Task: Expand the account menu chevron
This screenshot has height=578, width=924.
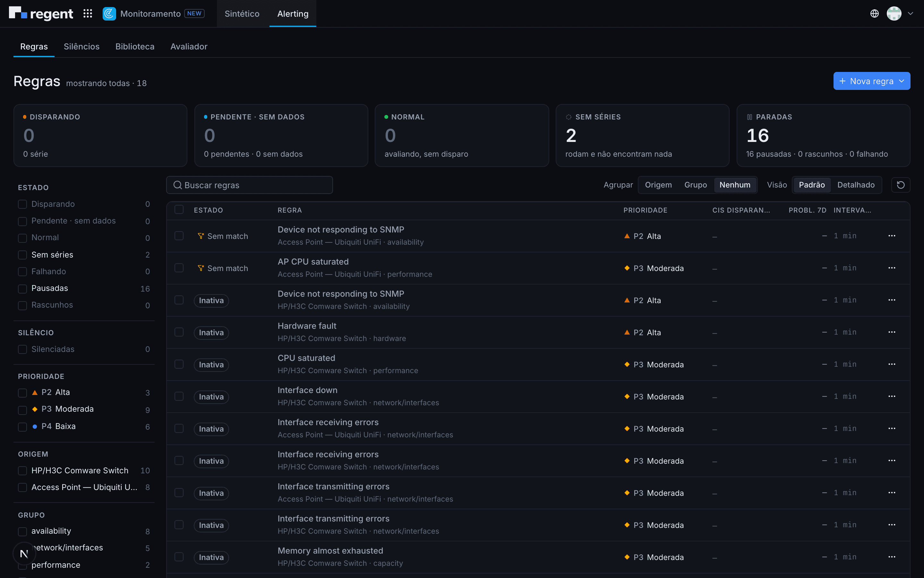Action: 911,14
